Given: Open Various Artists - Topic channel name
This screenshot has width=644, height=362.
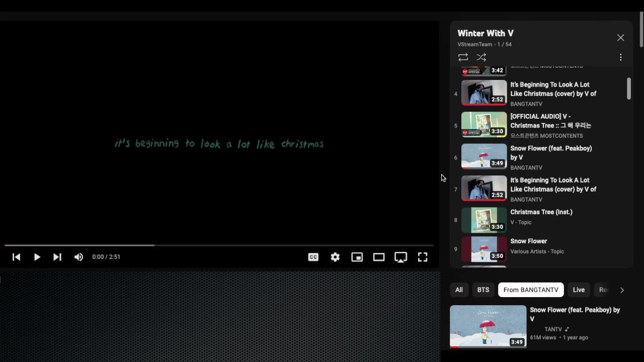Looking at the screenshot, I should pyautogui.click(x=537, y=251).
